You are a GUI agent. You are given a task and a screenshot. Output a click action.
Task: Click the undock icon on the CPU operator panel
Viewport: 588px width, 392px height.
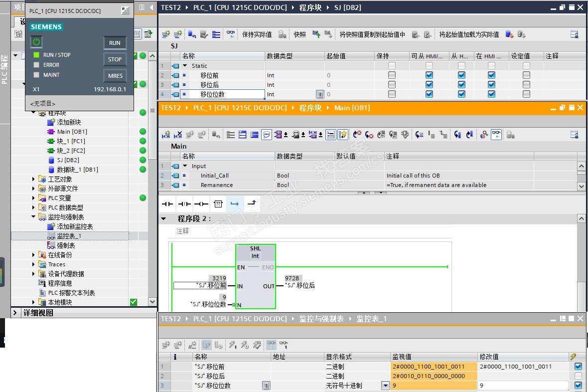(125, 10)
